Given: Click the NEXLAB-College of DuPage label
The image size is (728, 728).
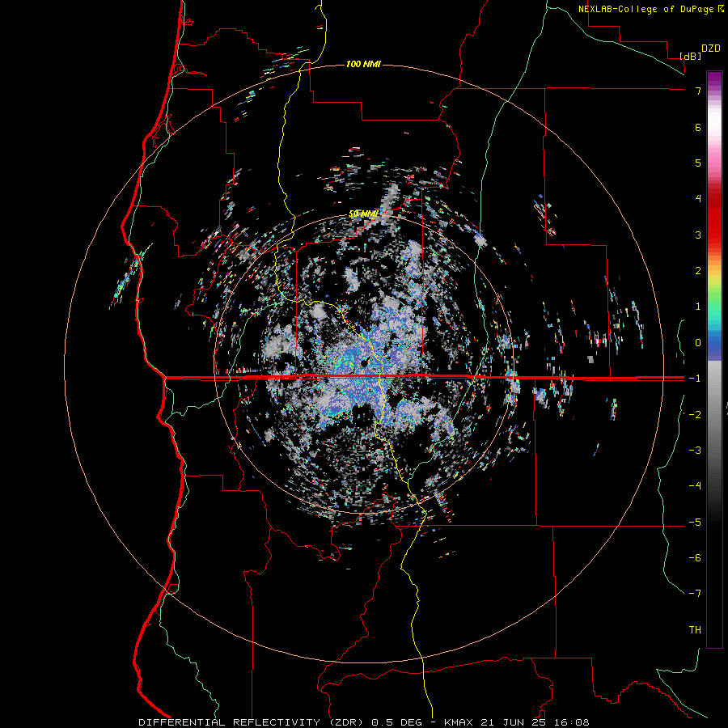Looking at the screenshot, I should point(645,9).
